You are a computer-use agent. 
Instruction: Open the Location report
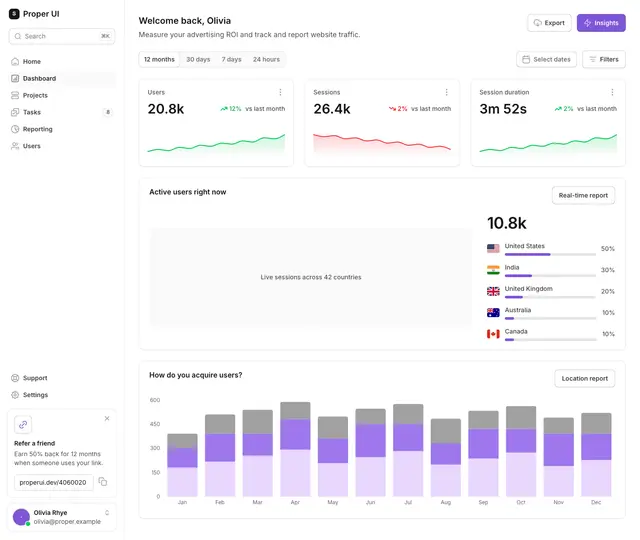[584, 379]
